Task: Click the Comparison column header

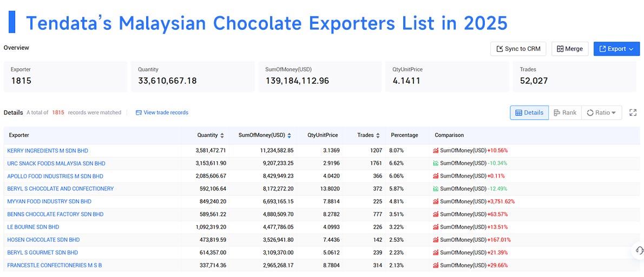Action: 449,135
